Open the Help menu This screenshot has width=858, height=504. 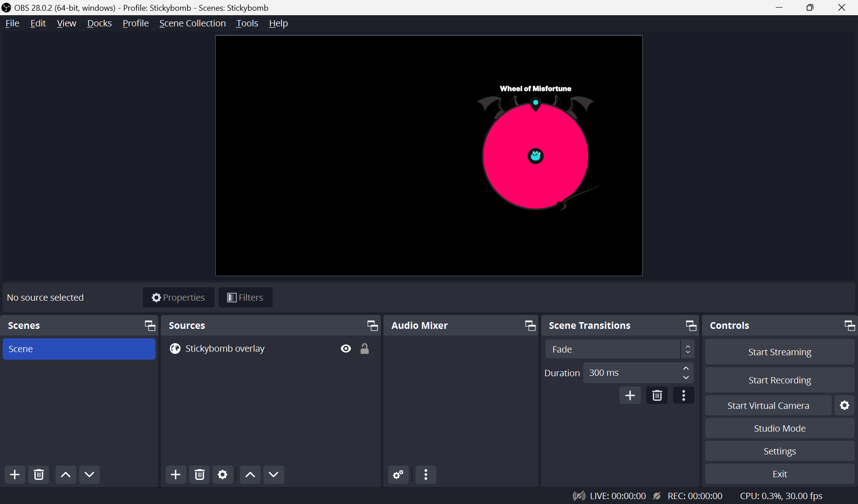click(278, 23)
